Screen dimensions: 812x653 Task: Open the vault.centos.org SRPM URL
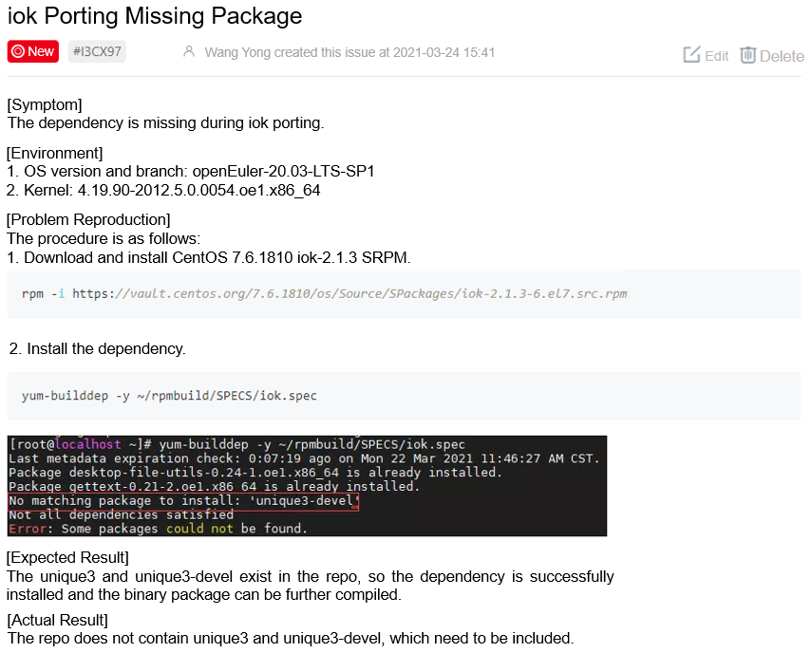pos(349,293)
